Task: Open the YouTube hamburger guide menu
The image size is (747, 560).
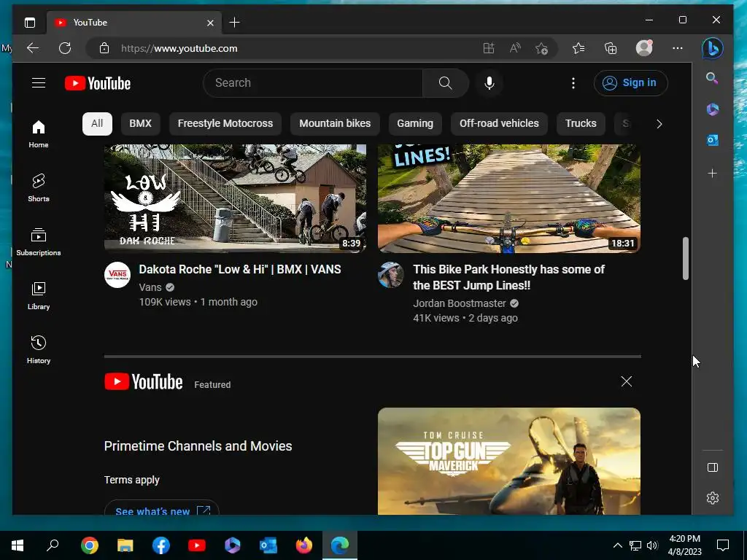Action: click(39, 83)
